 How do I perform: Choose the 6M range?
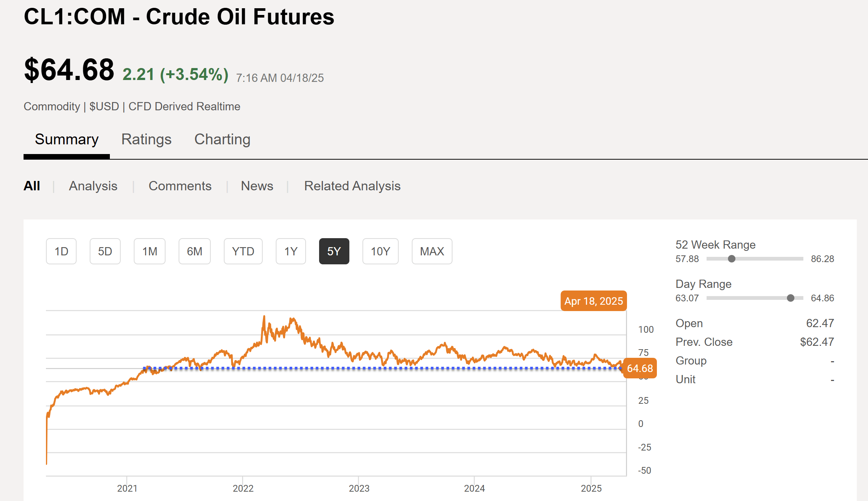click(194, 251)
